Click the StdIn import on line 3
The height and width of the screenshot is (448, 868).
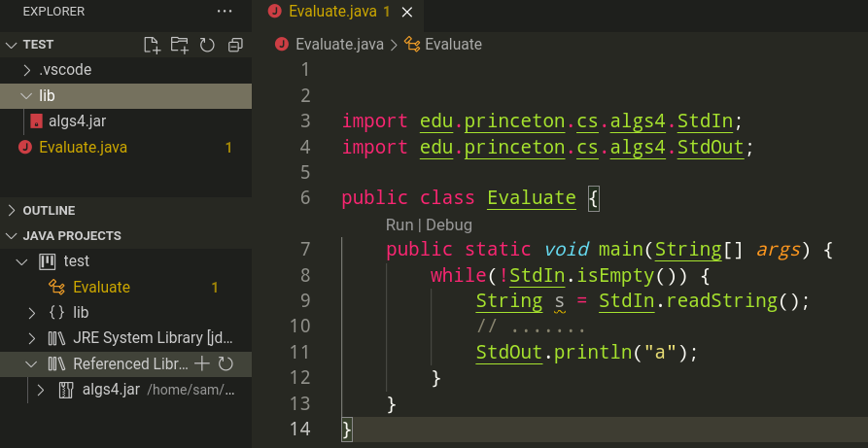705,121
